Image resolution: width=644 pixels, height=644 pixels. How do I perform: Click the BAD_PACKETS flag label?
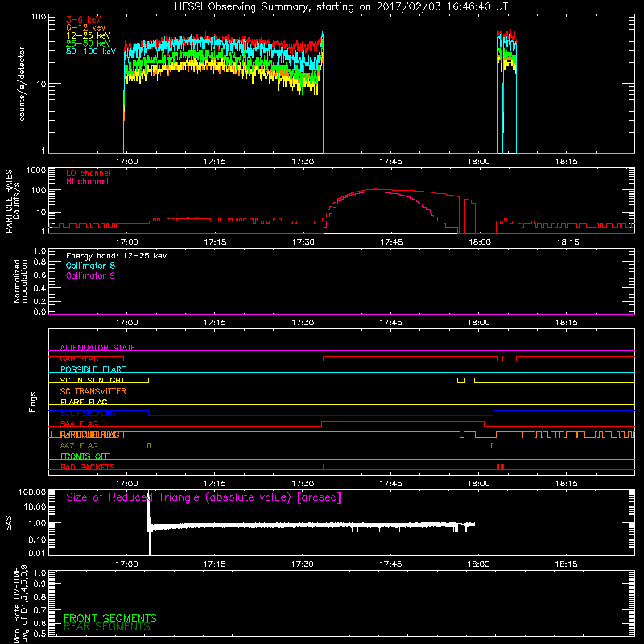(88, 467)
